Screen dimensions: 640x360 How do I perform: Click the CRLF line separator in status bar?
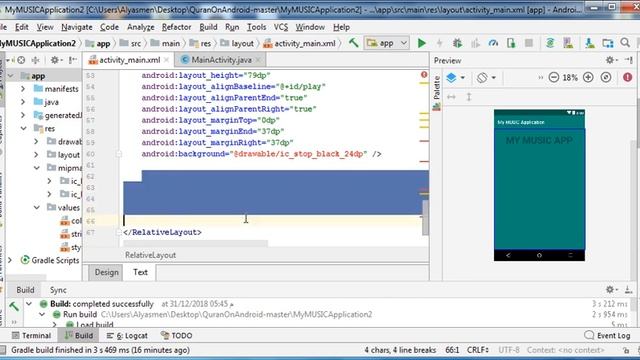(x=478, y=350)
